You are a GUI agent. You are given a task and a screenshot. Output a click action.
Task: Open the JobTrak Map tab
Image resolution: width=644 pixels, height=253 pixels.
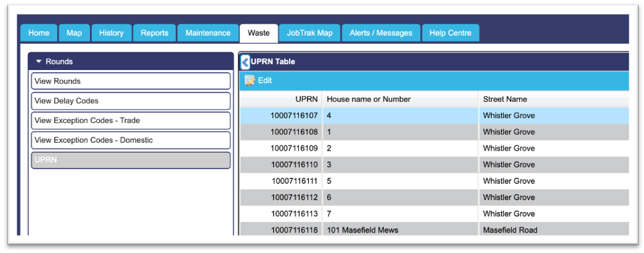309,33
